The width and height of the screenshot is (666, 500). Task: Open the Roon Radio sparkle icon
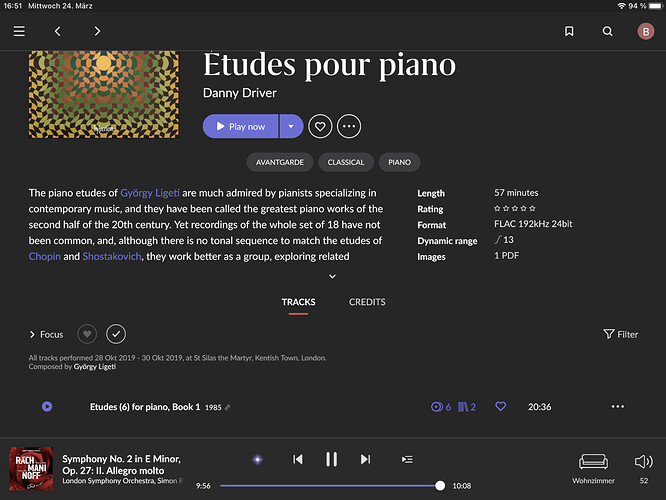pos(257,459)
